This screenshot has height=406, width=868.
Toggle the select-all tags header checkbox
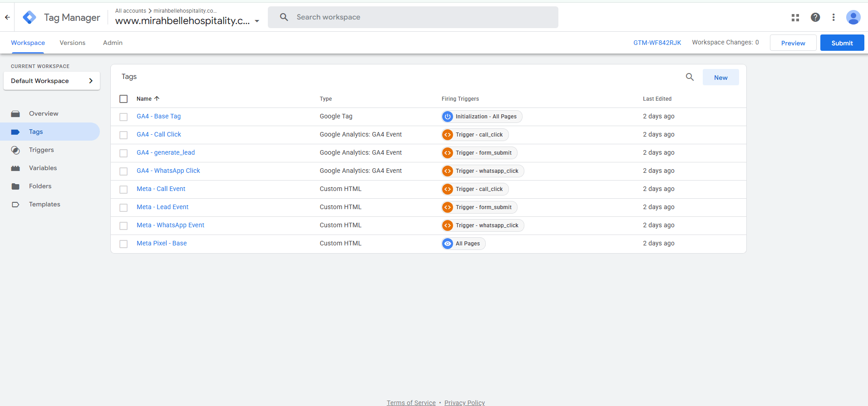coord(123,99)
